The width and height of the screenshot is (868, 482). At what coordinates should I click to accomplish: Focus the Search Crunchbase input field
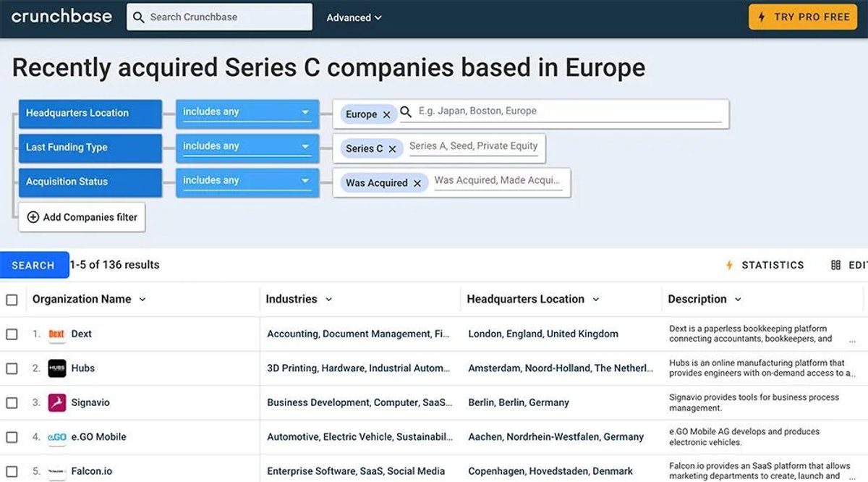tap(220, 17)
